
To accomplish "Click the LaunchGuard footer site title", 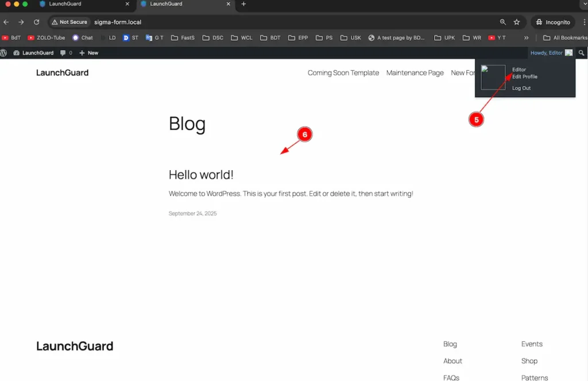I will click(x=75, y=346).
